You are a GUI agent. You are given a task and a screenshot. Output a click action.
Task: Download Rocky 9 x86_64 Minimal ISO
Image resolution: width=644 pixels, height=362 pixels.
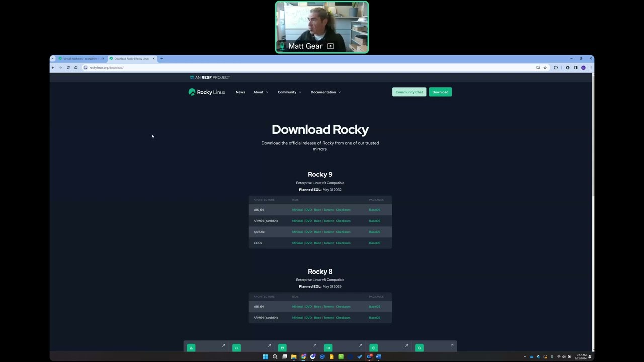pyautogui.click(x=297, y=210)
